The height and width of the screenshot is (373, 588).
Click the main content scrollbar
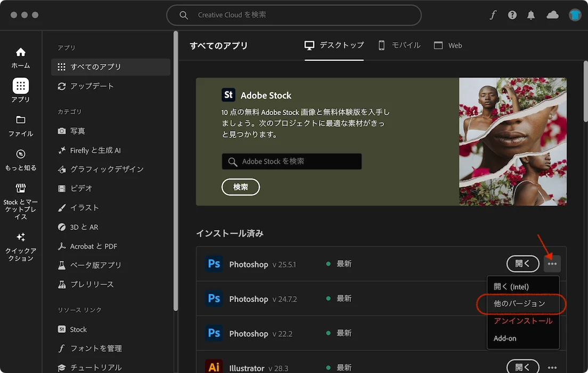click(x=586, y=91)
